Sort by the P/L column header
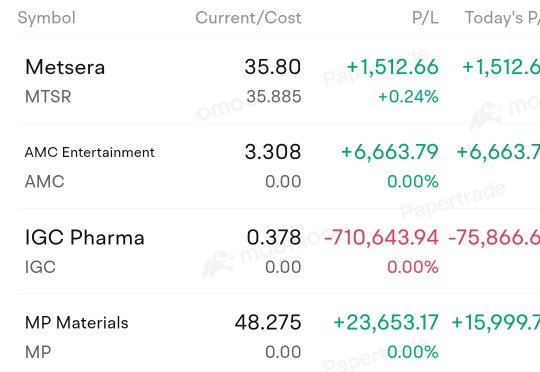The image size is (540, 372). (x=425, y=18)
